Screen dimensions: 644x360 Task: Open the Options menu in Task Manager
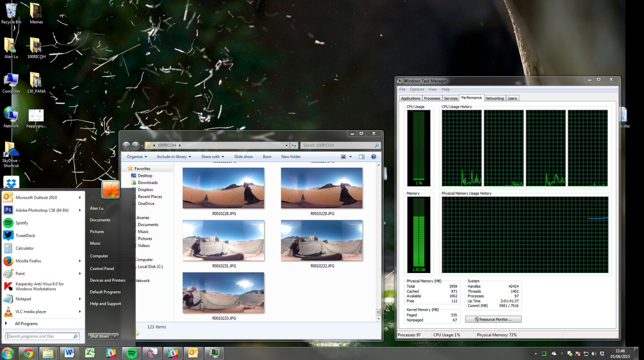[x=417, y=89]
